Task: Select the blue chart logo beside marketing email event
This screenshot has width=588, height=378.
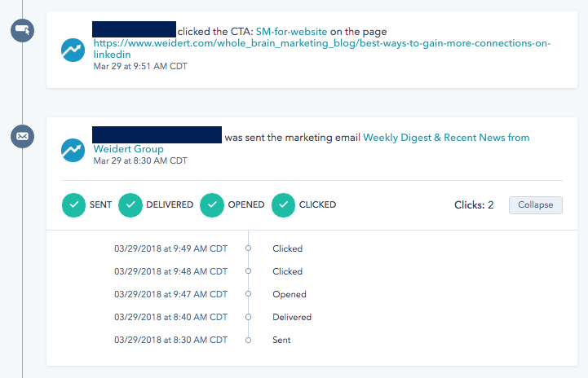Action: click(73, 150)
